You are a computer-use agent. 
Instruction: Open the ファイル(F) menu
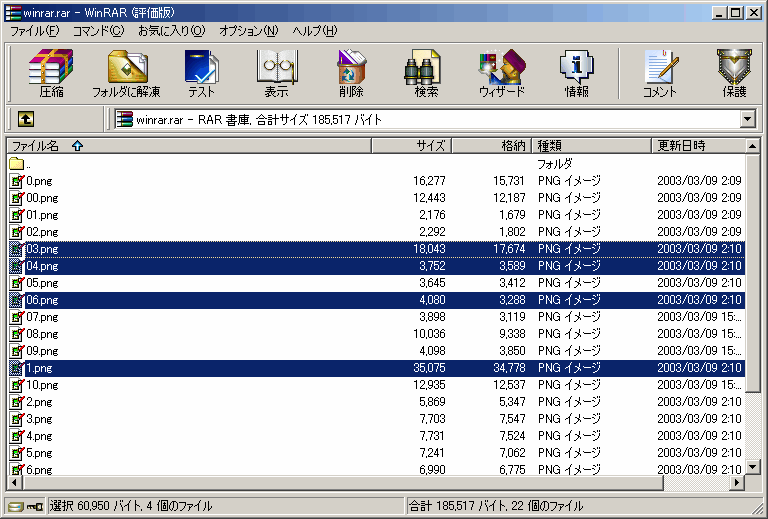pyautogui.click(x=35, y=31)
